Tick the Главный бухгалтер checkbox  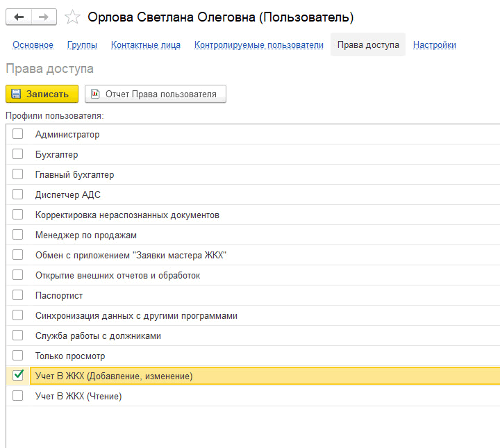tap(18, 174)
